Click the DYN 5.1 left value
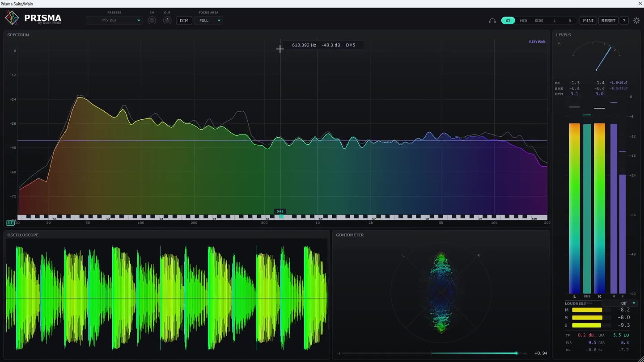This screenshot has width=644, height=362. tap(574, 94)
